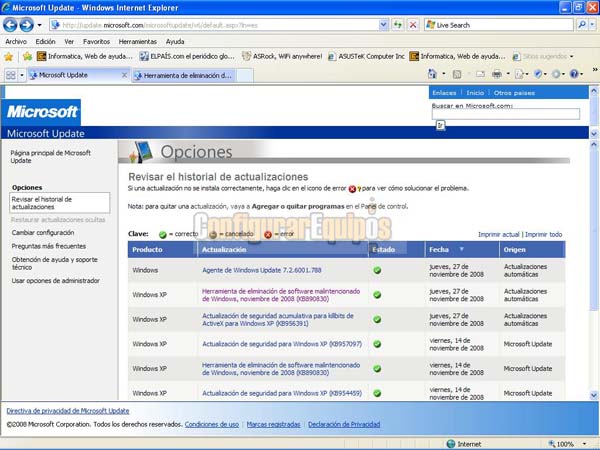The height and width of the screenshot is (450, 600).
Task: Click the page vertical scrollbar down arrow
Action: tap(594, 395)
